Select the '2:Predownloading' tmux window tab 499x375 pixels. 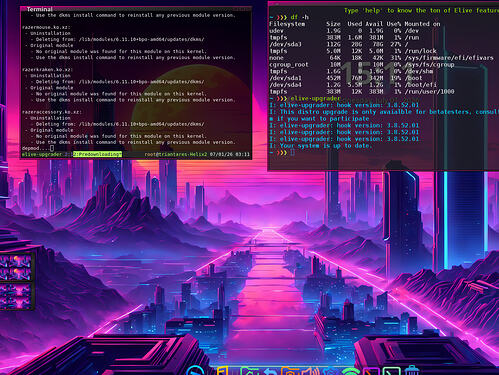pyautogui.click(x=97, y=154)
